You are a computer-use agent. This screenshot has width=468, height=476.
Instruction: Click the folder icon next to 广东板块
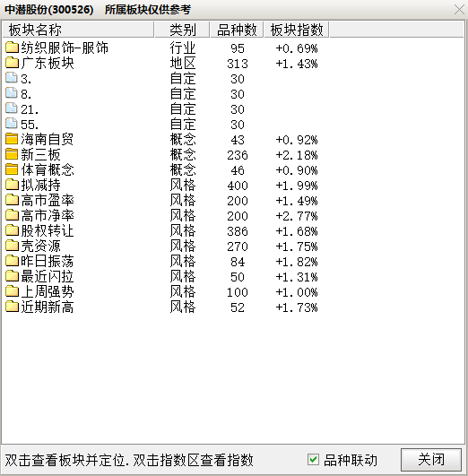[x=12, y=62]
